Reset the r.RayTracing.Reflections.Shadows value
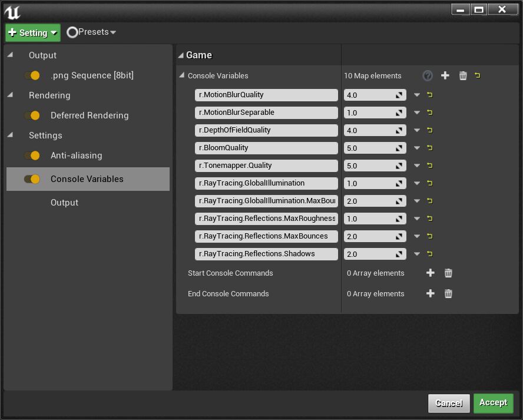This screenshot has height=420, width=523. (429, 254)
